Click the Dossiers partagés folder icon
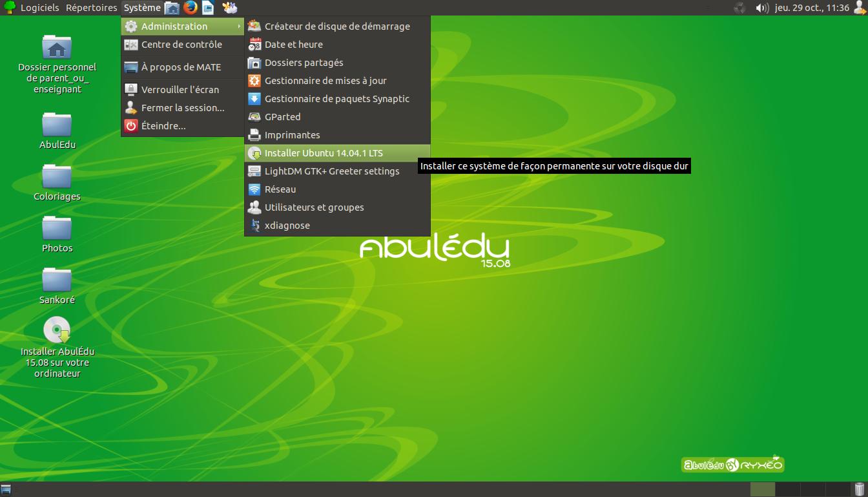This screenshot has width=868, height=497. (x=254, y=63)
